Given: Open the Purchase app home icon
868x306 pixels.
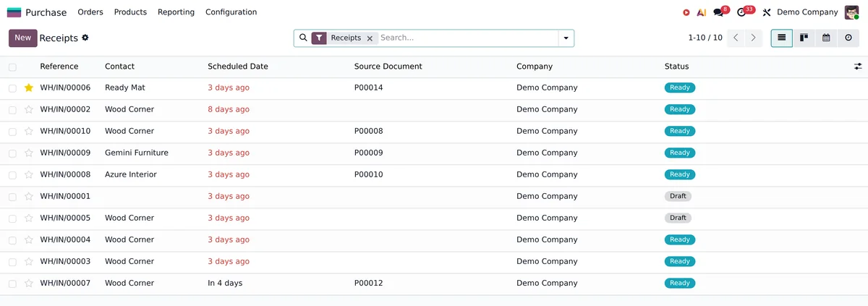Looking at the screenshot, I should tap(14, 12).
